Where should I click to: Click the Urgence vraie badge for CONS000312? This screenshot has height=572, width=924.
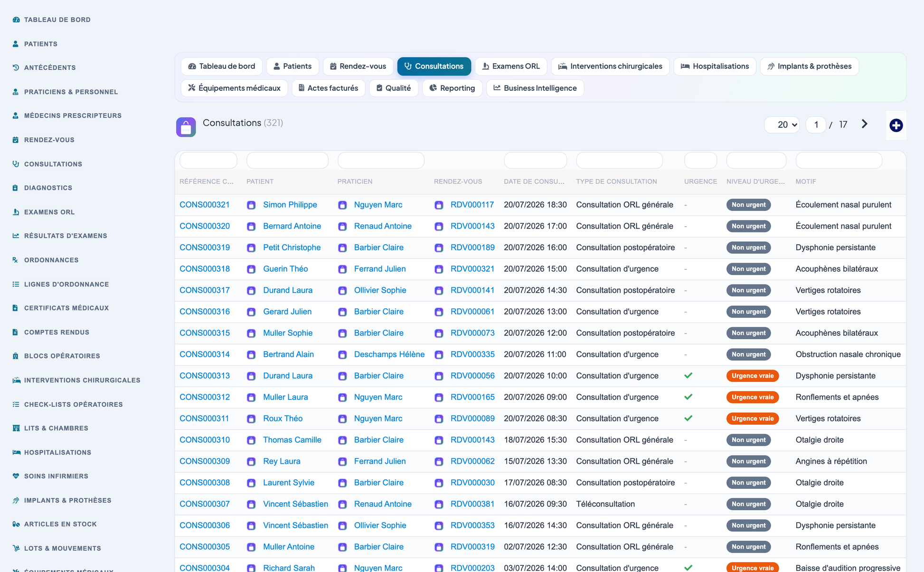point(753,397)
